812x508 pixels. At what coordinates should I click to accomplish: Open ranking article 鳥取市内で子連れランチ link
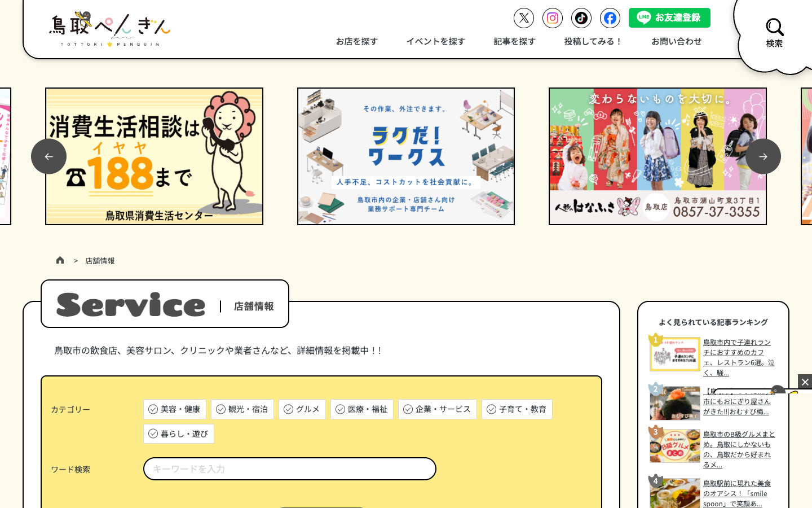tap(739, 357)
